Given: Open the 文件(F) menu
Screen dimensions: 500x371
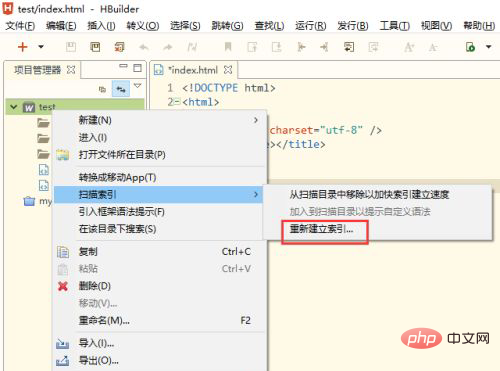Looking at the screenshot, I should coord(20,25).
